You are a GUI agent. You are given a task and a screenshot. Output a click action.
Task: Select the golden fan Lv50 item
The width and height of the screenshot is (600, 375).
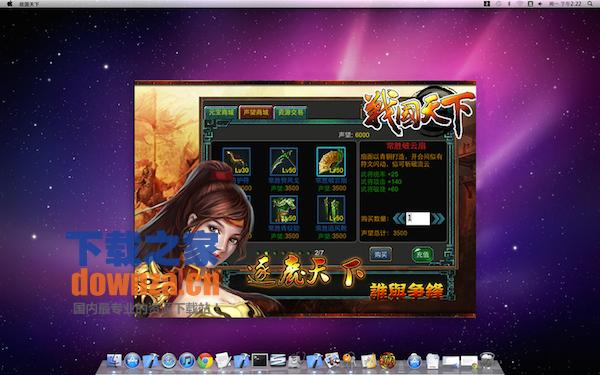tap(331, 161)
